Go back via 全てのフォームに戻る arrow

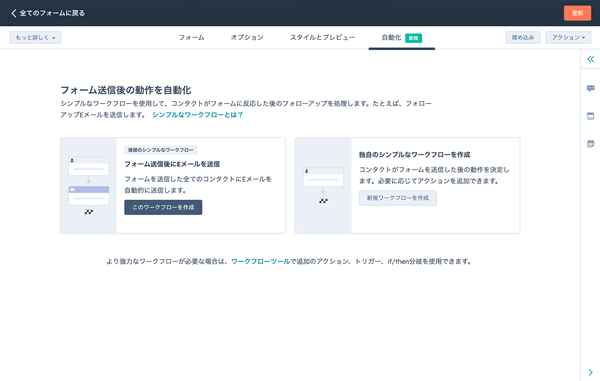[14, 13]
